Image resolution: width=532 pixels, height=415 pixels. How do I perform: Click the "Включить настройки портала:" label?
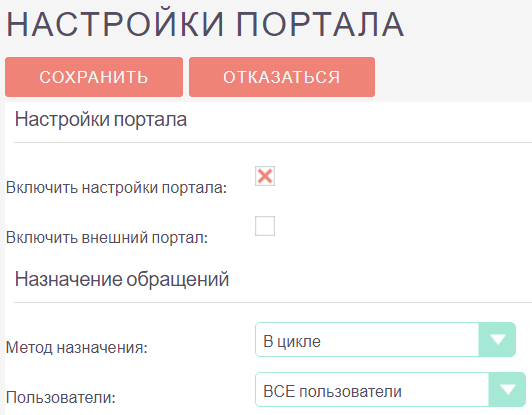coord(116,188)
